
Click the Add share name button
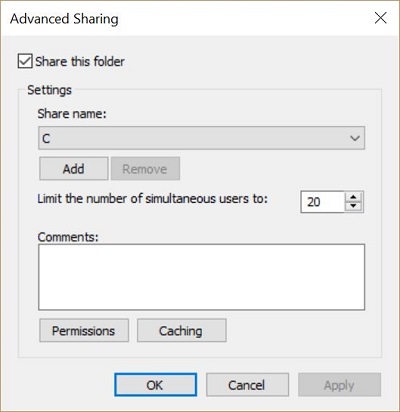[x=74, y=169]
